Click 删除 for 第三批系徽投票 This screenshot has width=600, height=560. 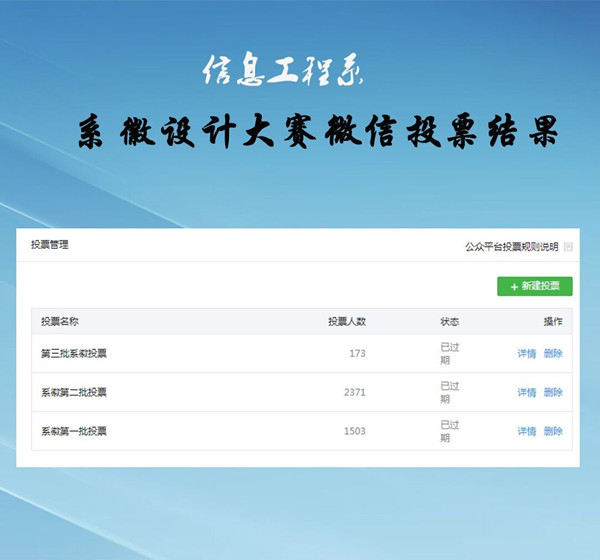pyautogui.click(x=553, y=353)
